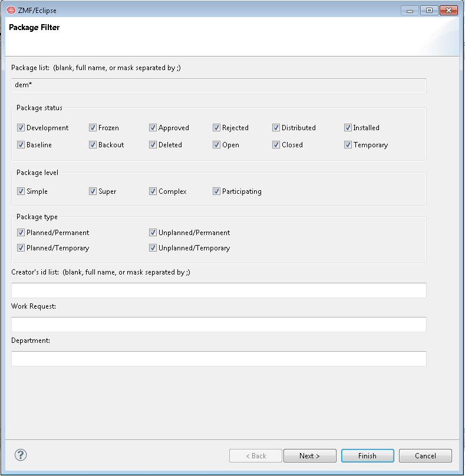Viewport: 465px width, 476px height.
Task: Toggle the Simple package level checkbox
Action: coord(21,191)
